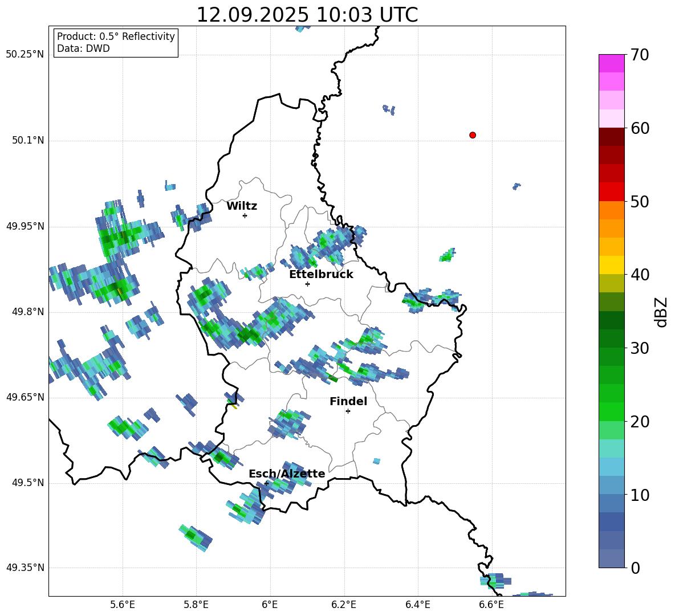
Task: Click the Wiltz station cross marker
Action: tap(245, 215)
